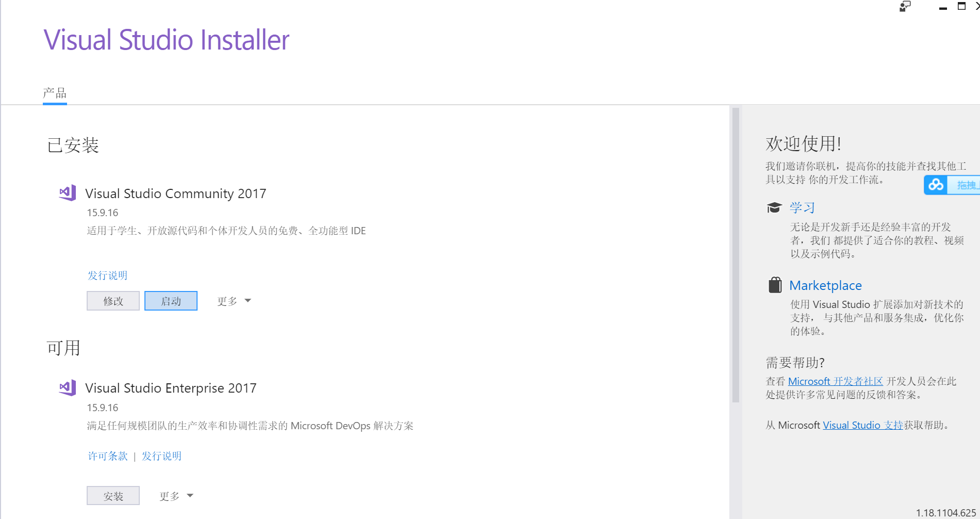Image resolution: width=980 pixels, height=519 pixels.
Task: Select the 产品 tab
Action: point(55,93)
